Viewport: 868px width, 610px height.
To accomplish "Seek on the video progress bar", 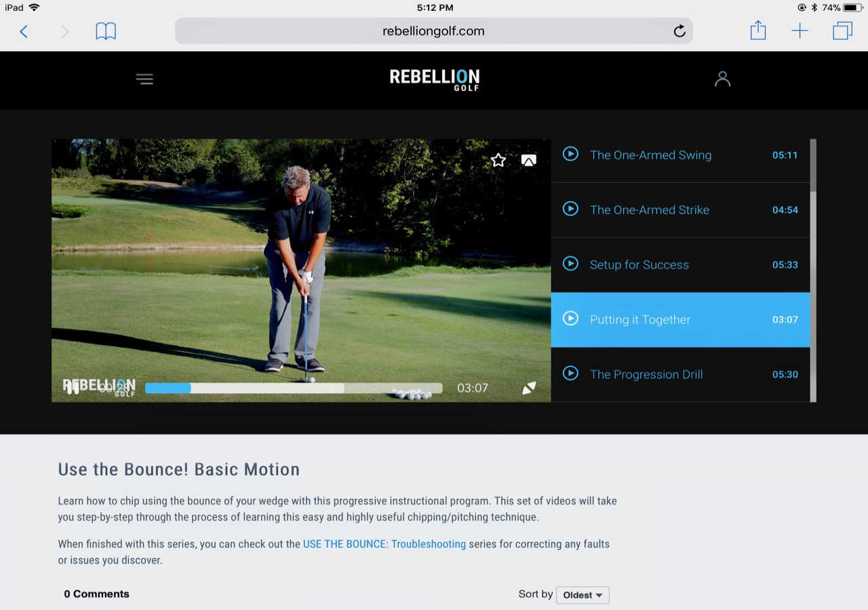I will tap(294, 388).
